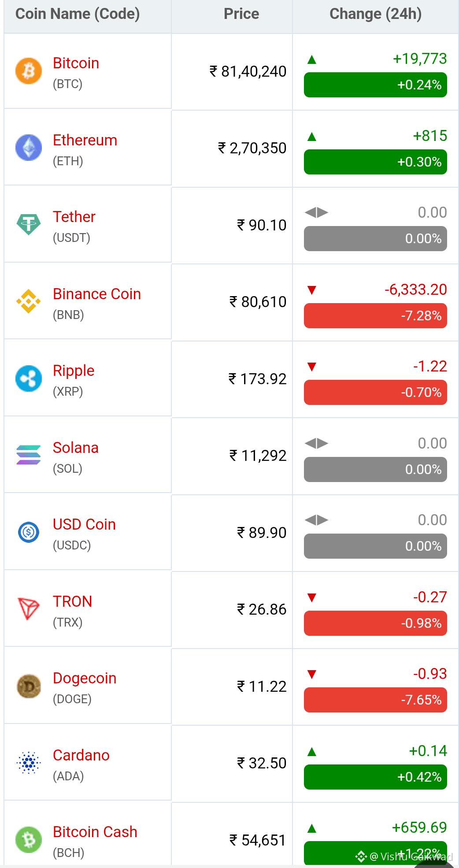459x868 pixels.
Task: Click the Binance Coin yellow logo
Action: click(29, 301)
